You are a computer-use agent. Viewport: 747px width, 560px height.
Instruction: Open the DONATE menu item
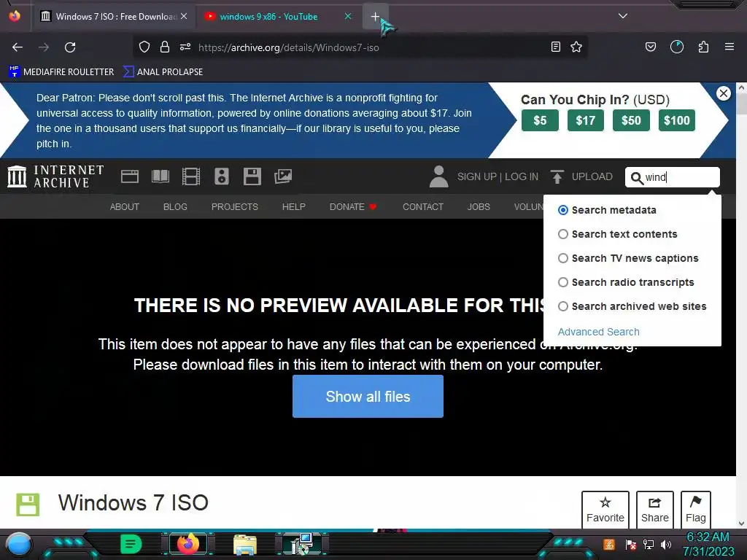[x=353, y=206]
